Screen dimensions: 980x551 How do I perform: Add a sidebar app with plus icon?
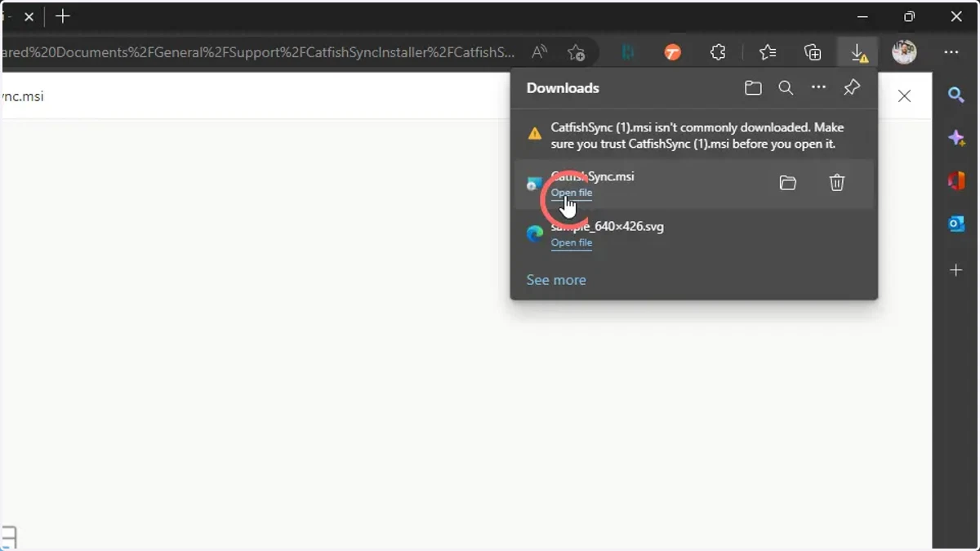[956, 269]
